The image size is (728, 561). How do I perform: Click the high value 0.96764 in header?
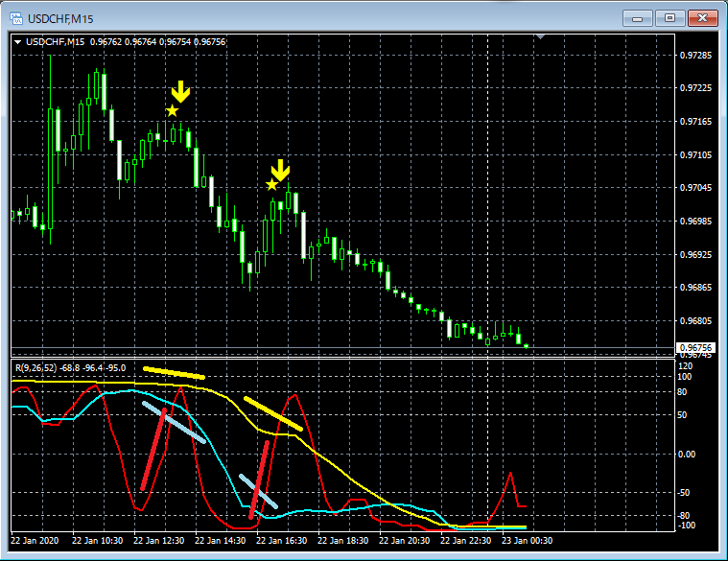pyautogui.click(x=140, y=42)
